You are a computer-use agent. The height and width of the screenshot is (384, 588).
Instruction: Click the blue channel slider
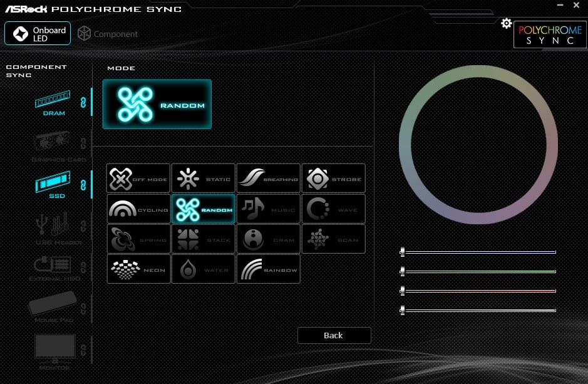coord(478,252)
